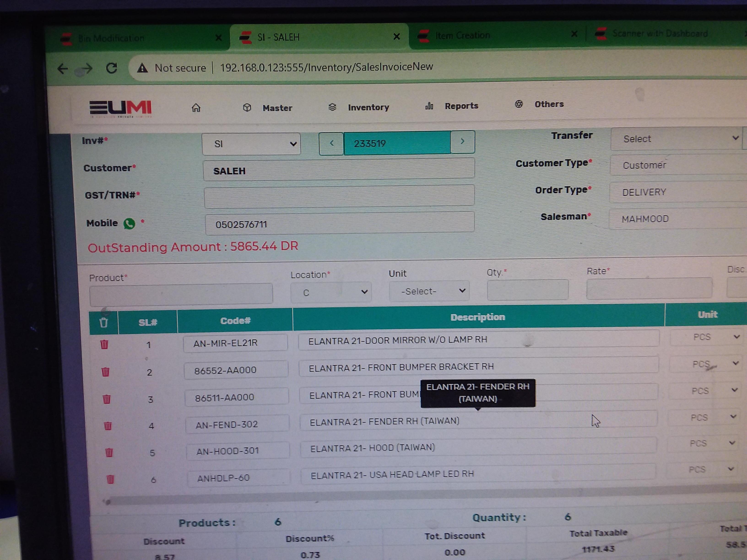This screenshot has height=560, width=747.
Task: Click the Order Type DELIVERY field
Action: [678, 192]
